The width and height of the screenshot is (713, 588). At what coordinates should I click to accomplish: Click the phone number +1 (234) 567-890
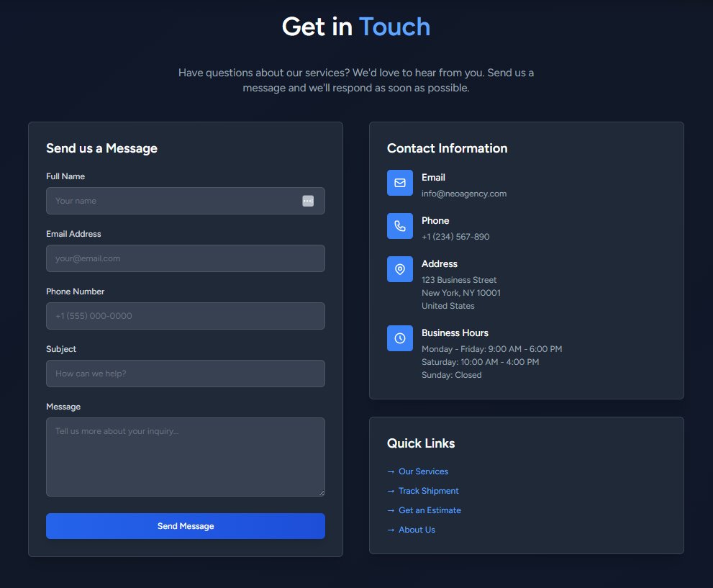tap(455, 237)
